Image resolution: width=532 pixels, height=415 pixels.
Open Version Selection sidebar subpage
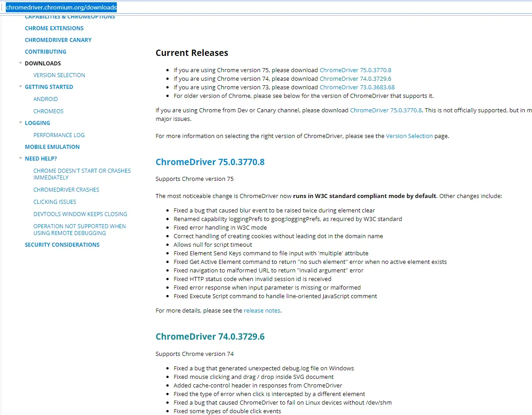tap(59, 75)
